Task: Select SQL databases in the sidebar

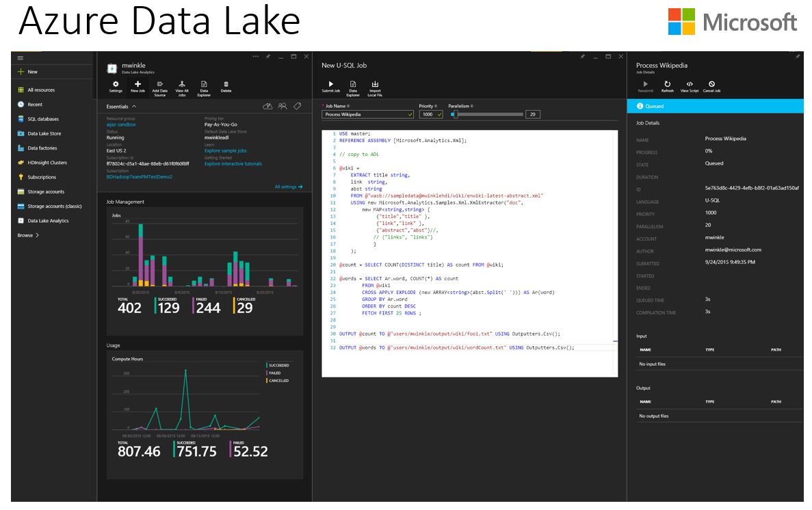Action: pyautogui.click(x=38, y=119)
